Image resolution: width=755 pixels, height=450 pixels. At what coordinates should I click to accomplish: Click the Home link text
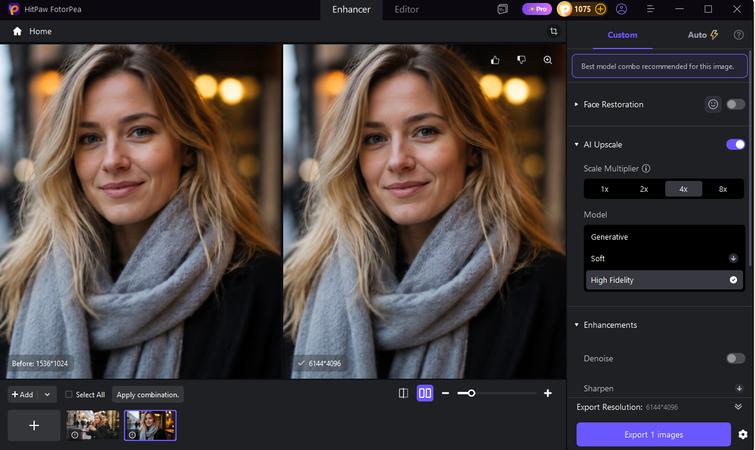(x=40, y=31)
